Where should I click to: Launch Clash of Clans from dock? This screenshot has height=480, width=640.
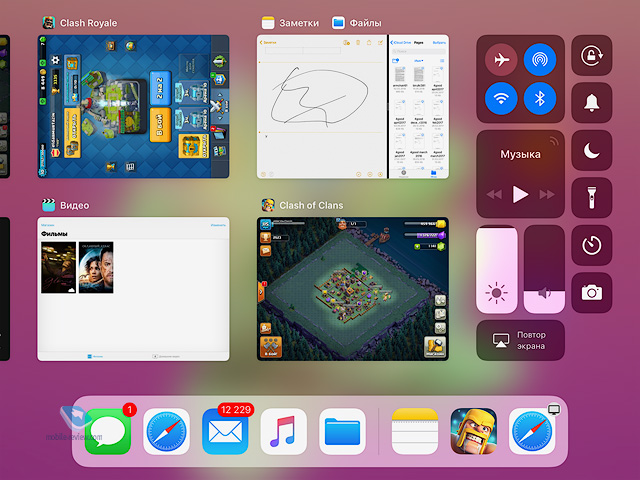(x=473, y=431)
